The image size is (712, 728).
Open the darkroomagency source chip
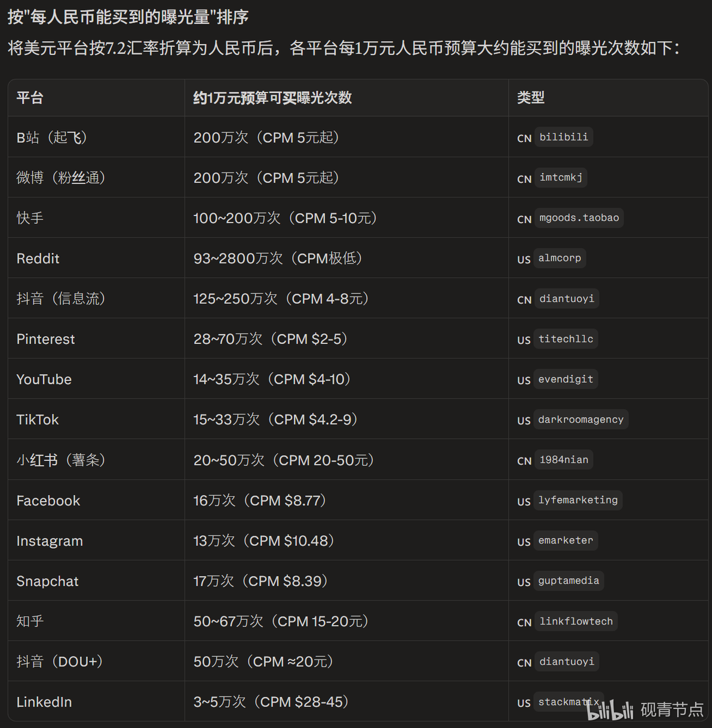point(581,419)
